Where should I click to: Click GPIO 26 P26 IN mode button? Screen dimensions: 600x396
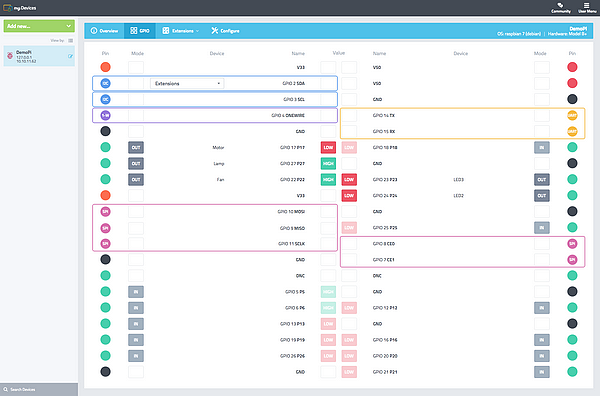(136, 356)
